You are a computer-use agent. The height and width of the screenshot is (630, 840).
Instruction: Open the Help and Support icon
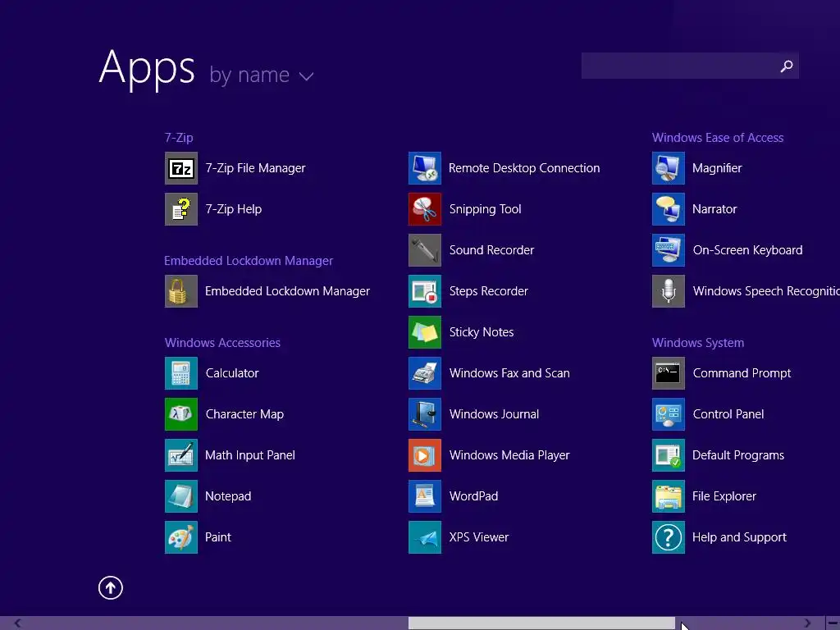pyautogui.click(x=669, y=536)
